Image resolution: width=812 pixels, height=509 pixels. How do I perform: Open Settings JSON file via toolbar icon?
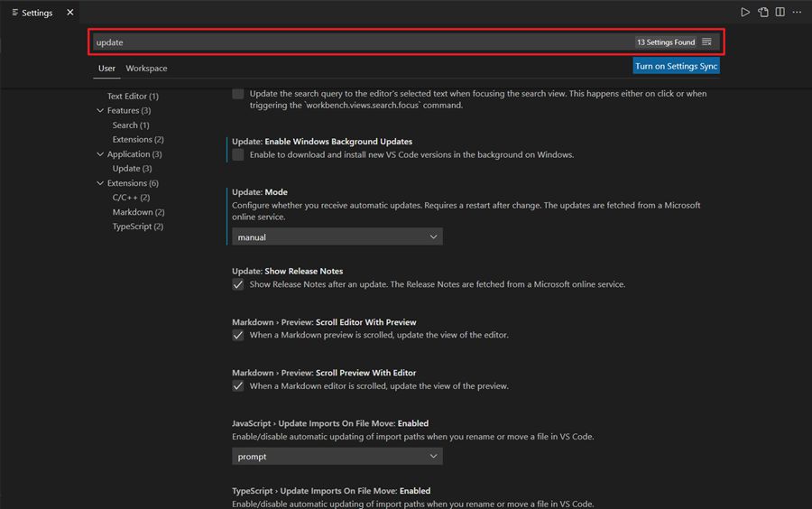click(763, 13)
